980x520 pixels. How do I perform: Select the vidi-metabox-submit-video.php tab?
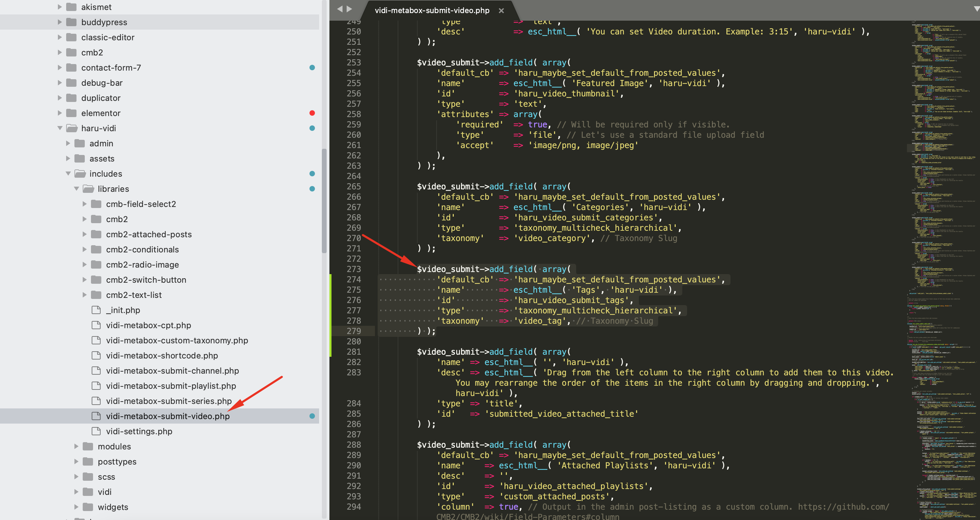click(432, 10)
